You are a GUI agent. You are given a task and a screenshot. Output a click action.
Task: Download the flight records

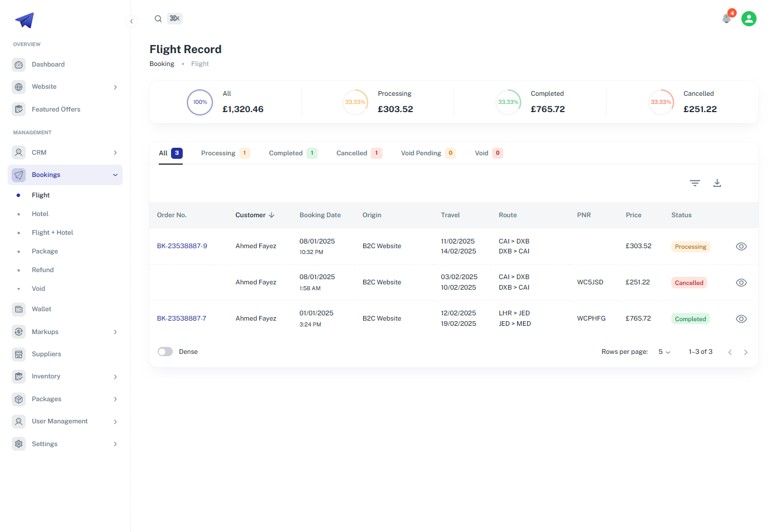point(717,183)
